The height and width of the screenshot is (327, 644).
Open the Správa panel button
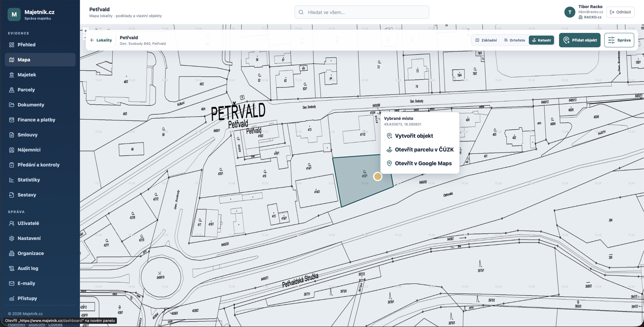[x=619, y=40]
